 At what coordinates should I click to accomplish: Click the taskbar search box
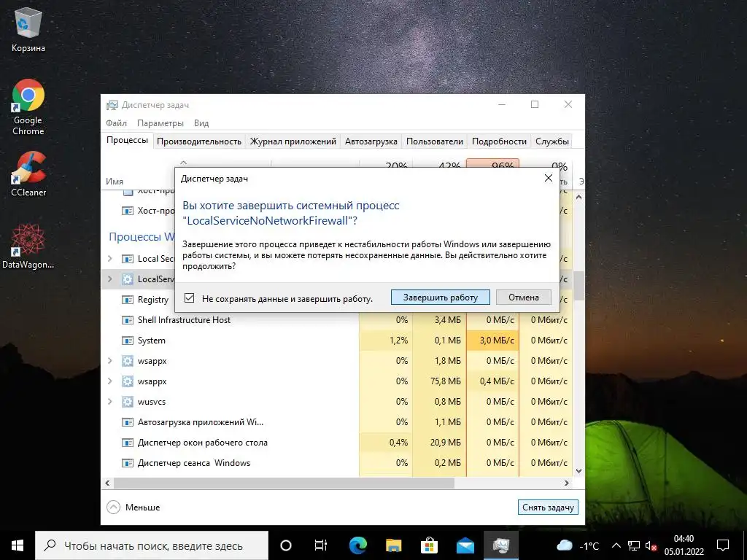point(152,545)
